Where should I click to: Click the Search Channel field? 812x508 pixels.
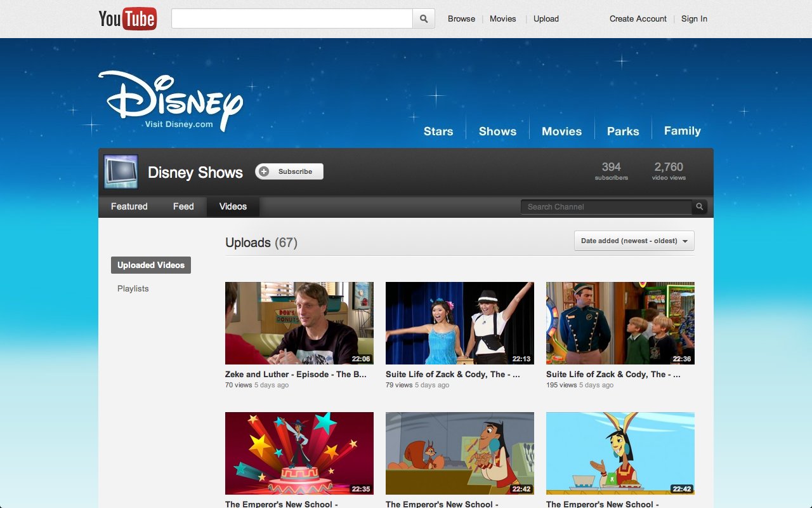click(x=606, y=207)
